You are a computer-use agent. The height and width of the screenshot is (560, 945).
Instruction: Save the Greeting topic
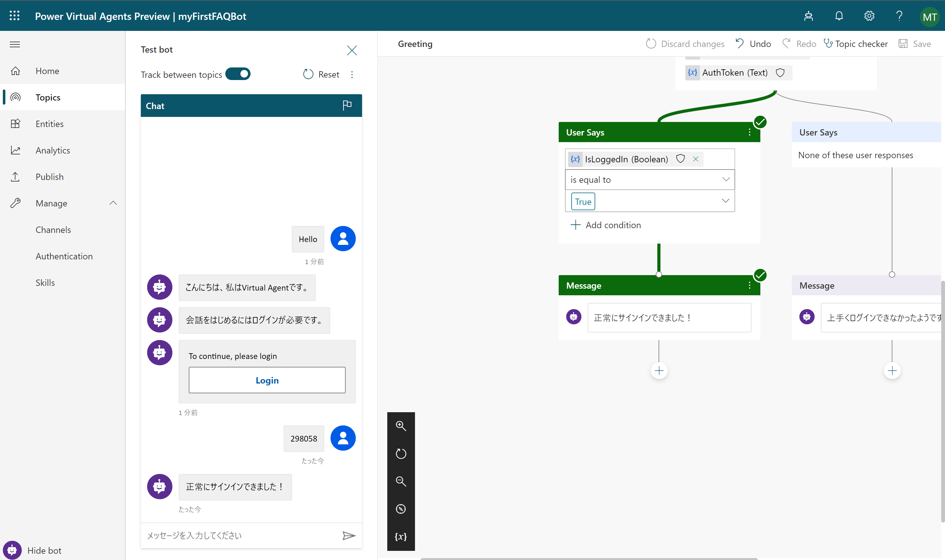(x=914, y=44)
